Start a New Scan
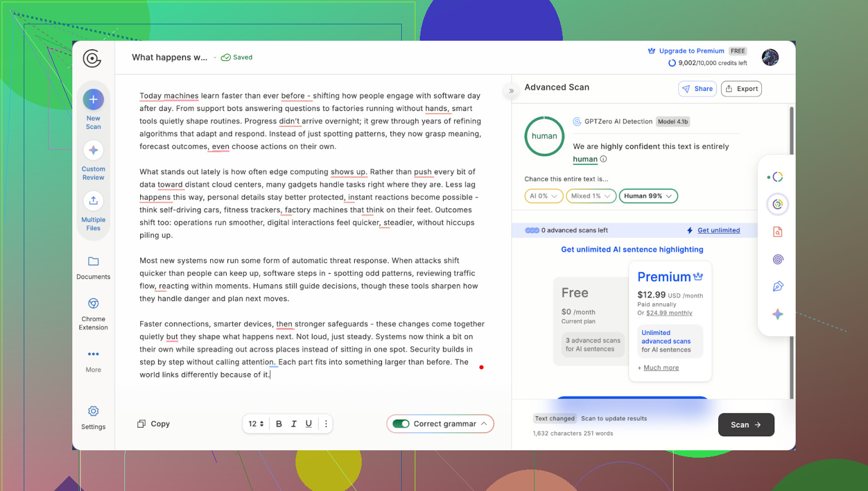Screen dimensions: 868x491 [93, 100]
